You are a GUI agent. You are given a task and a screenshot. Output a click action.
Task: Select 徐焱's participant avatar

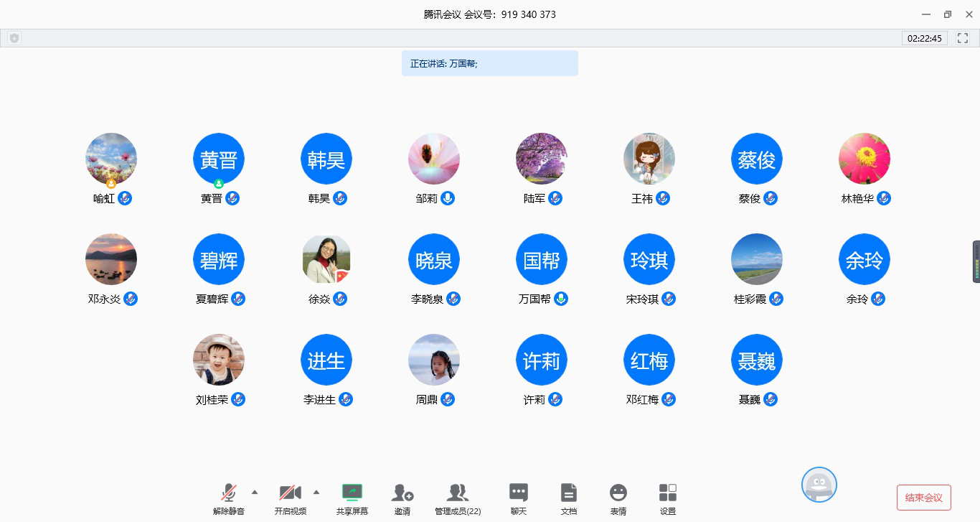pyautogui.click(x=326, y=259)
